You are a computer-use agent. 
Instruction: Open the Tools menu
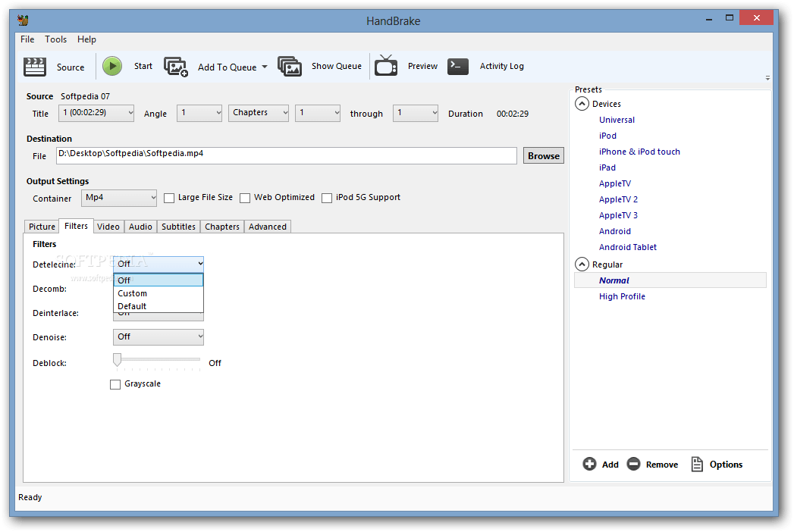click(x=55, y=39)
